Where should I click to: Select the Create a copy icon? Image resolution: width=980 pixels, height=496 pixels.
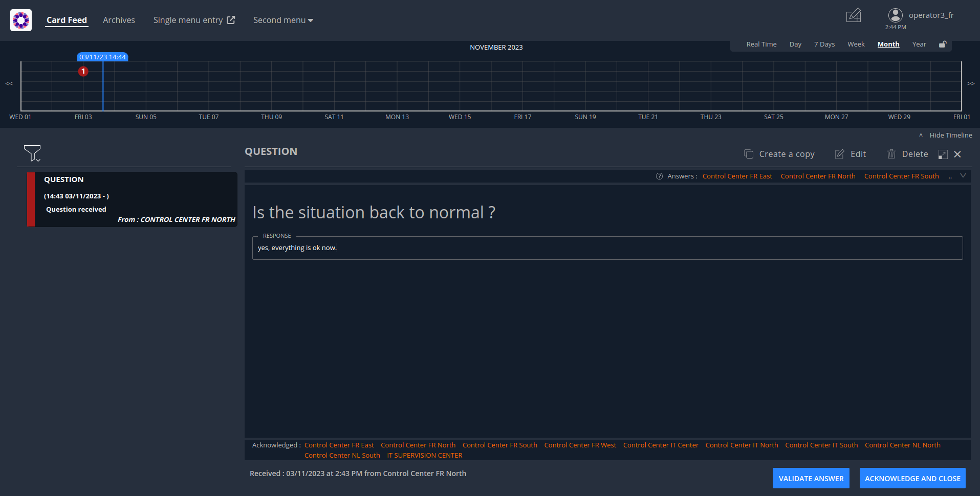748,153
